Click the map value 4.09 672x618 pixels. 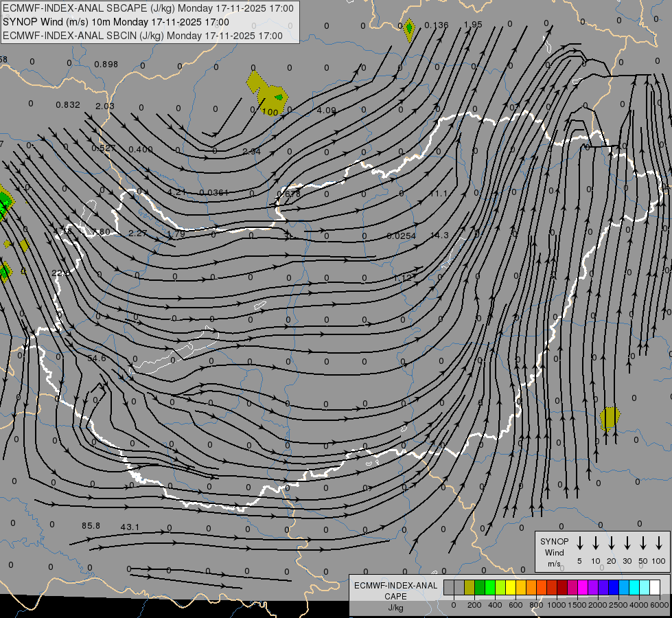[326, 111]
